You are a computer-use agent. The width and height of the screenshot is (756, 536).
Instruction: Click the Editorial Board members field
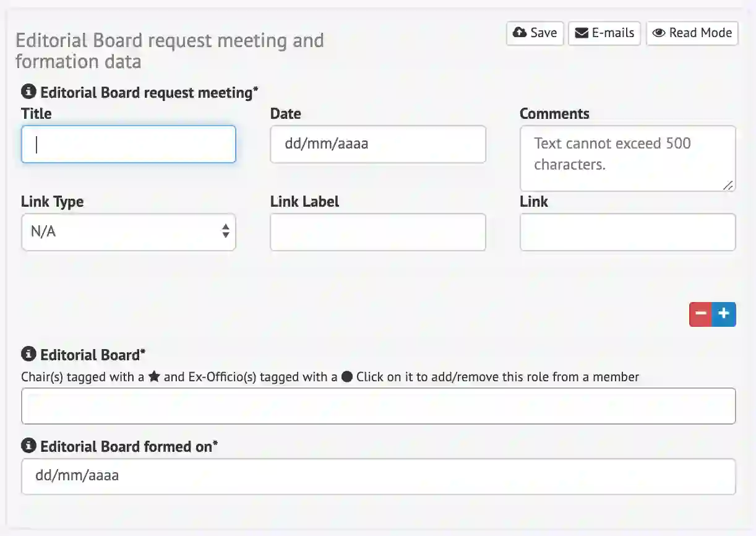378,406
